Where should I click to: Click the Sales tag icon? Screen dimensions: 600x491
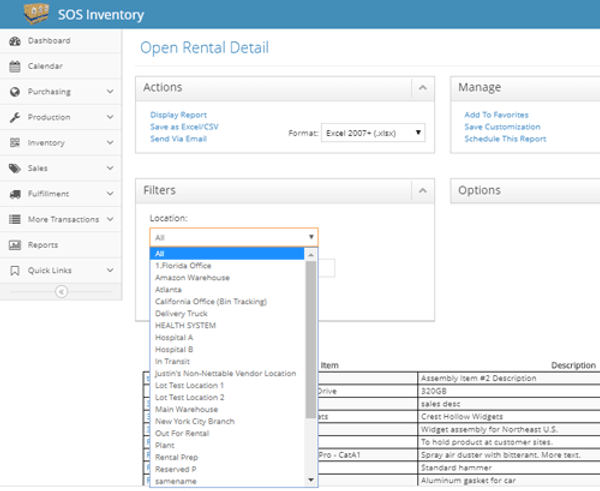tap(15, 168)
